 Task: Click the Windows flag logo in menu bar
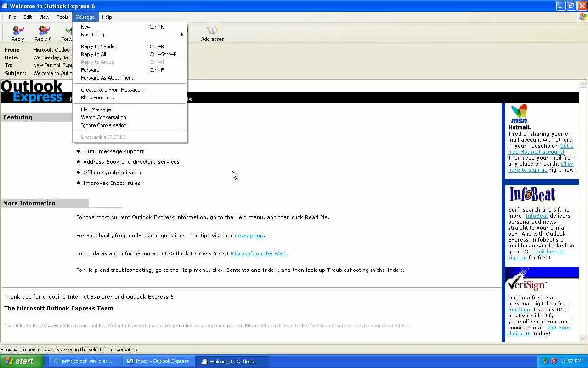tap(582, 17)
